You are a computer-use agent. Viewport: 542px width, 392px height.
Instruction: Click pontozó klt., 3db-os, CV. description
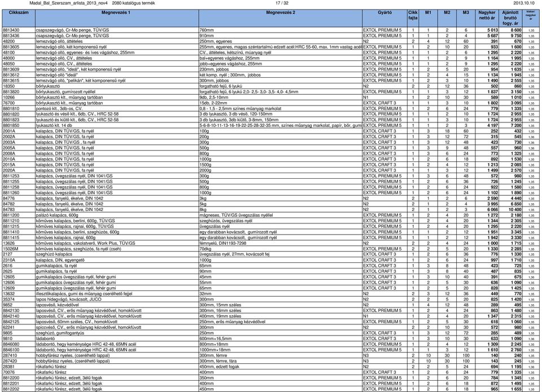(59, 108)
